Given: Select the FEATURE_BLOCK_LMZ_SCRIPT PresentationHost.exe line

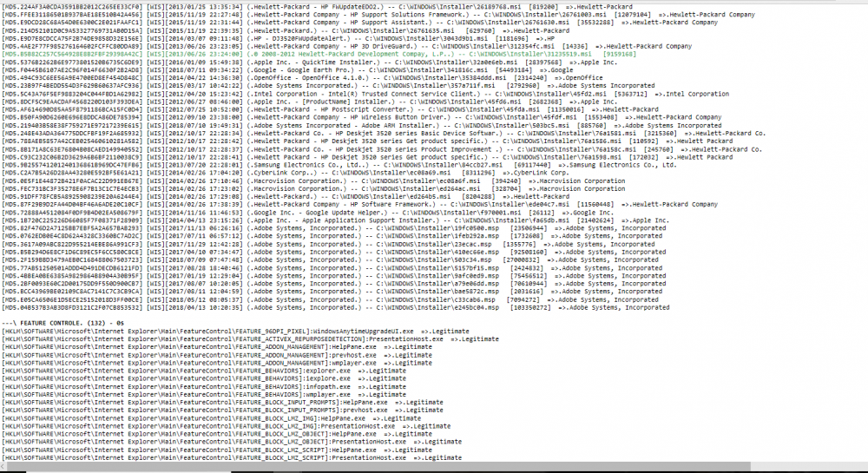Looking at the screenshot, I should (x=232, y=457).
